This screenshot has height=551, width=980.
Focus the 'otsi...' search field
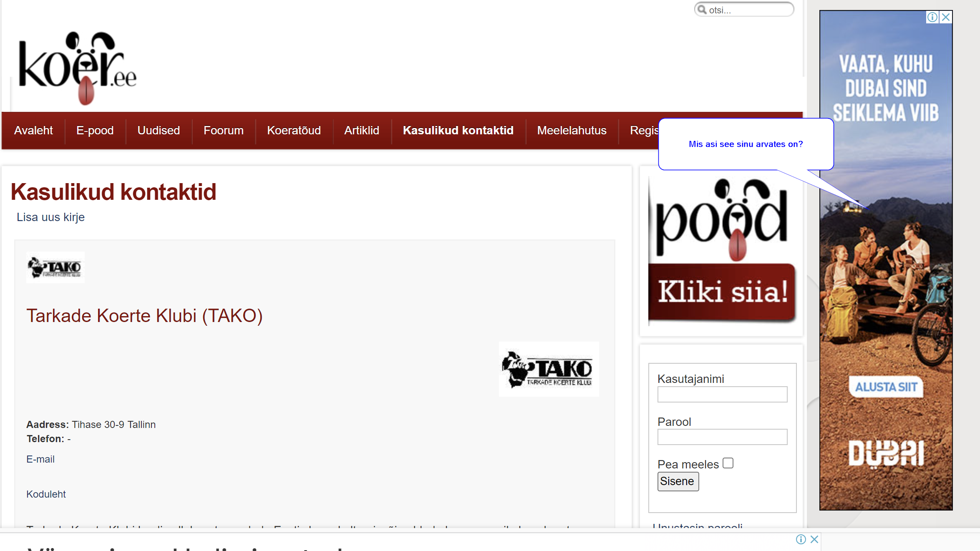click(x=744, y=10)
